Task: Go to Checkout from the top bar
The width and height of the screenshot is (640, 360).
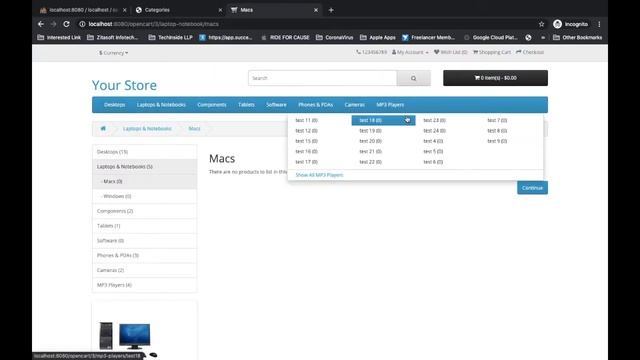Action: pyautogui.click(x=530, y=52)
